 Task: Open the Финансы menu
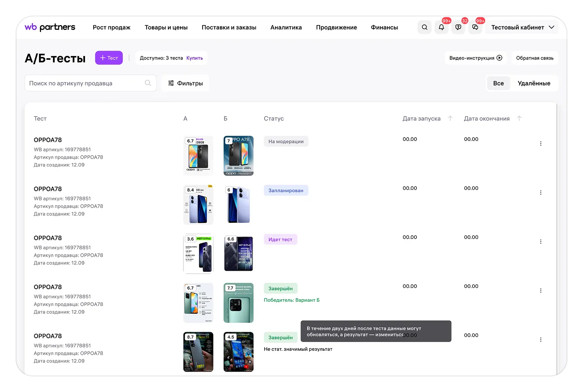(384, 27)
